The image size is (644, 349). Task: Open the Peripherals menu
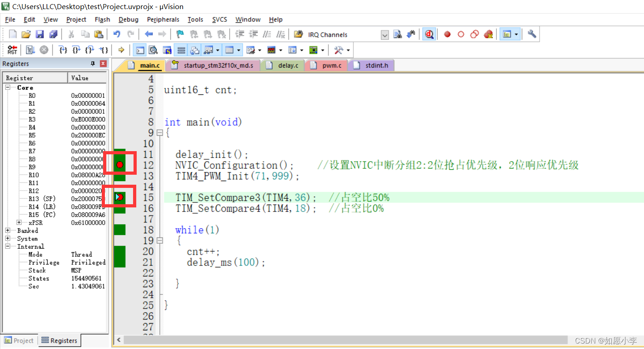[x=163, y=20]
